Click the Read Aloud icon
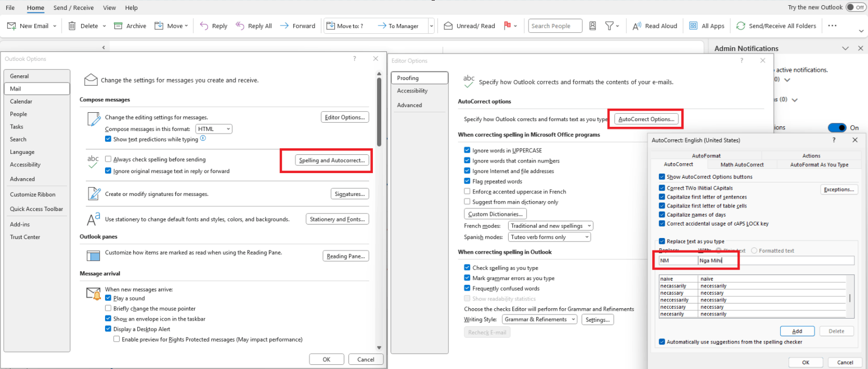The width and height of the screenshot is (868, 369). pos(637,26)
